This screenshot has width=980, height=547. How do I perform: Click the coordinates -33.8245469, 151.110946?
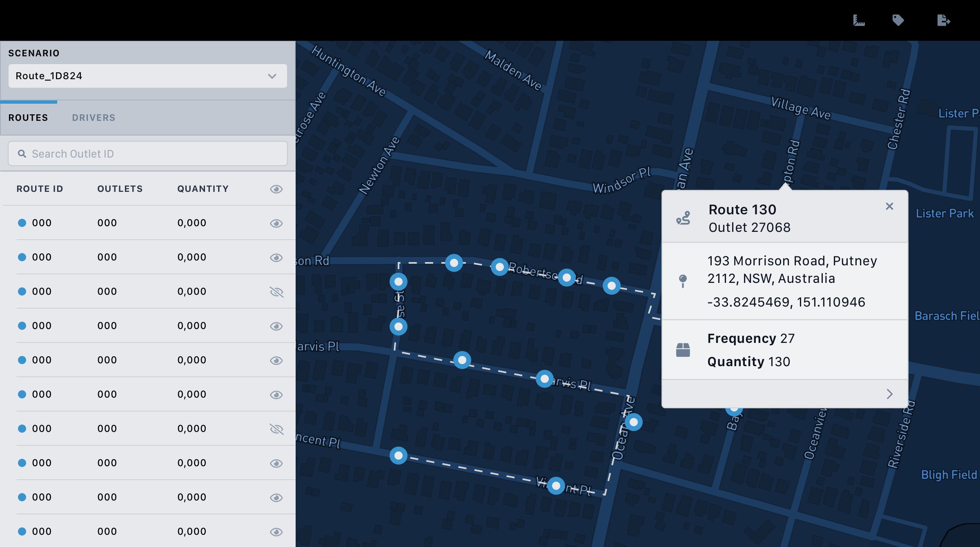click(786, 302)
